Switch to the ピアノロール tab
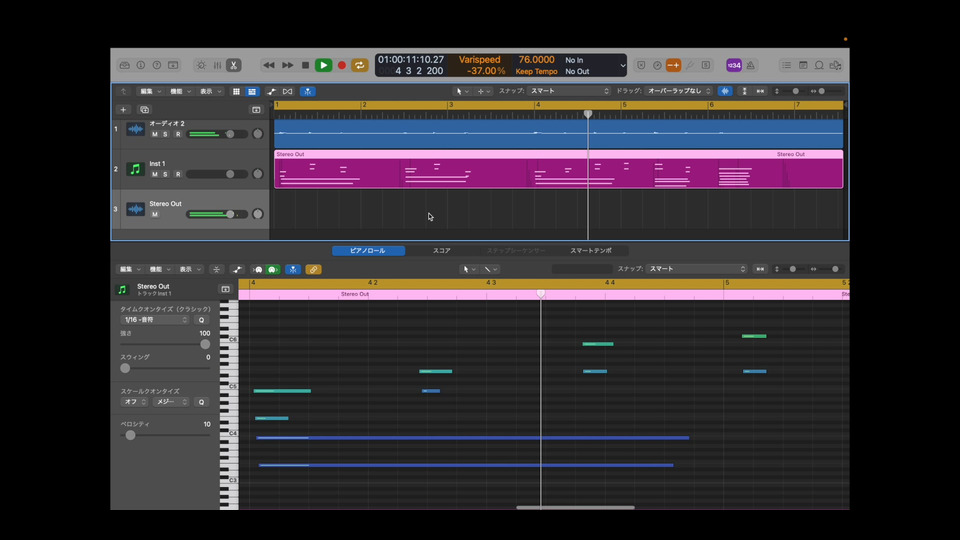The image size is (960, 540). (368, 250)
